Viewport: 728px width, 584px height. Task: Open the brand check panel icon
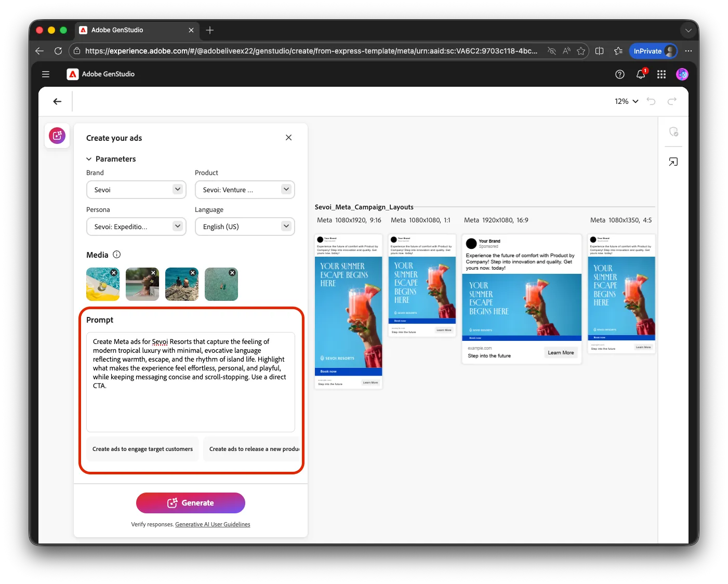[x=673, y=132]
